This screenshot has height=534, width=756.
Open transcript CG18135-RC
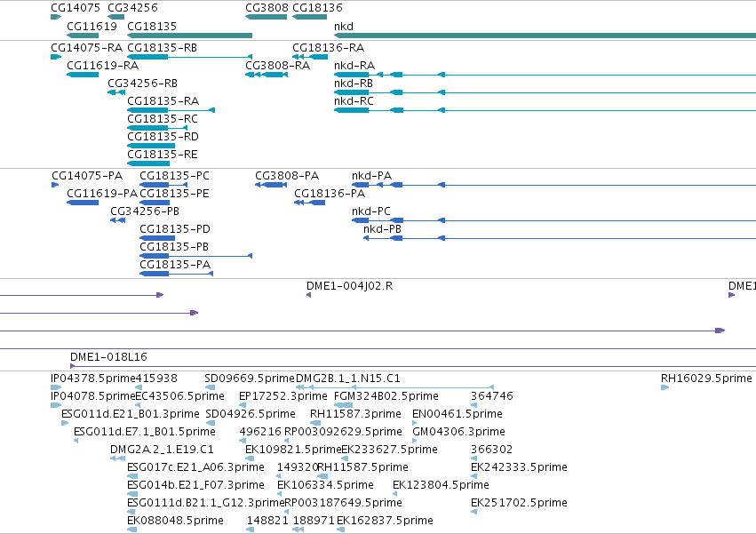(x=157, y=128)
